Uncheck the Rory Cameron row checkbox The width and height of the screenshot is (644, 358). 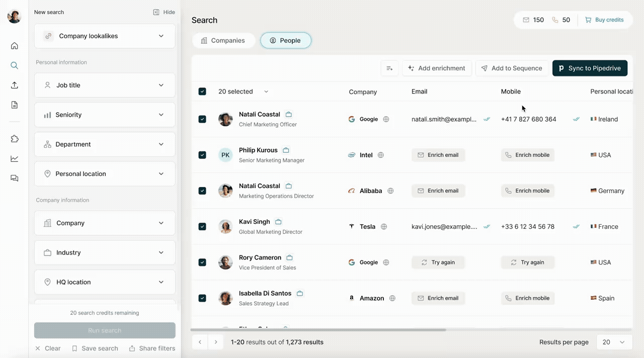(x=202, y=262)
